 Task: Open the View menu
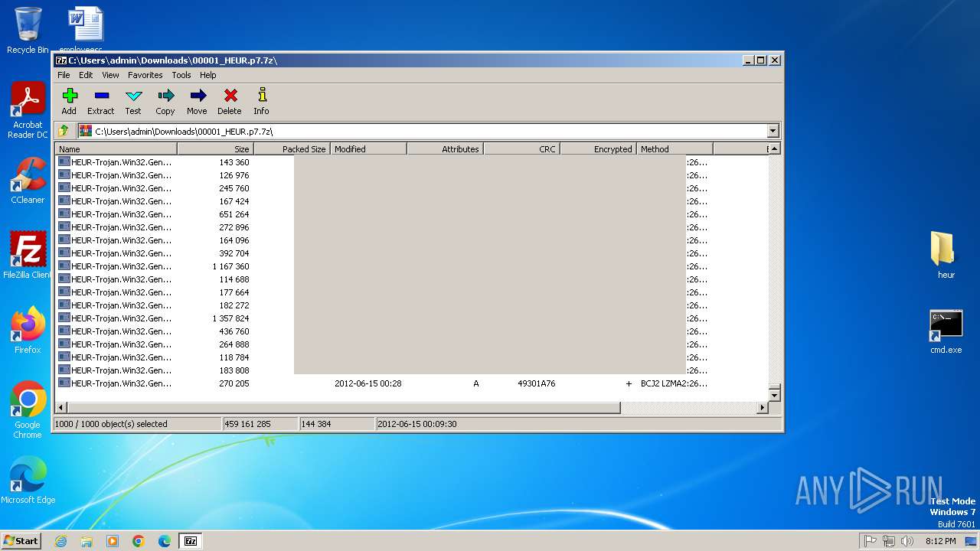click(x=110, y=75)
